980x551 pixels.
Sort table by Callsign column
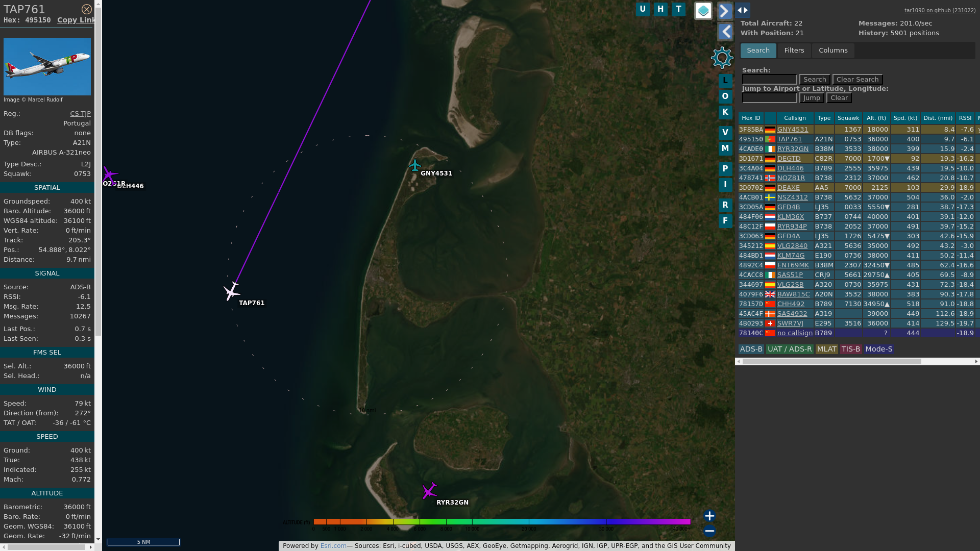(x=795, y=118)
